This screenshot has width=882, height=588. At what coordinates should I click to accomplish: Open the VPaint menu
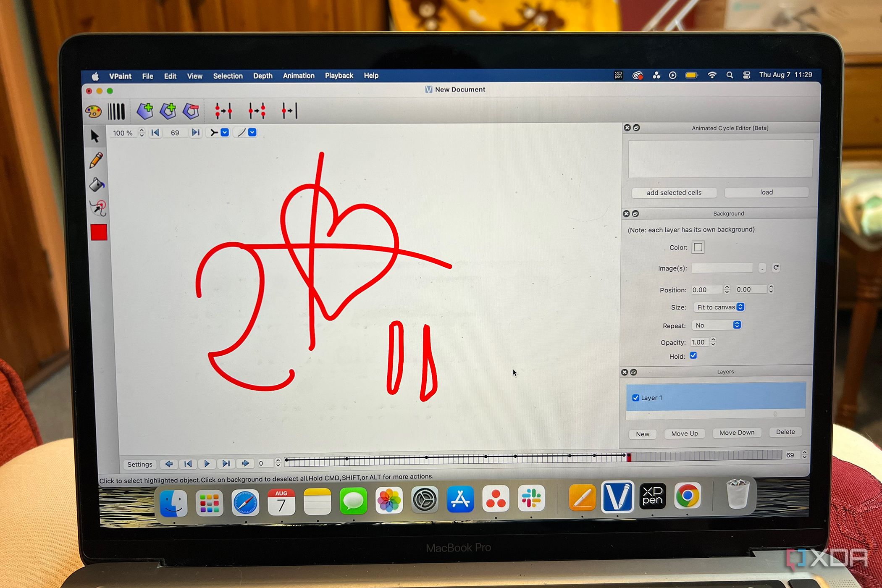point(120,76)
